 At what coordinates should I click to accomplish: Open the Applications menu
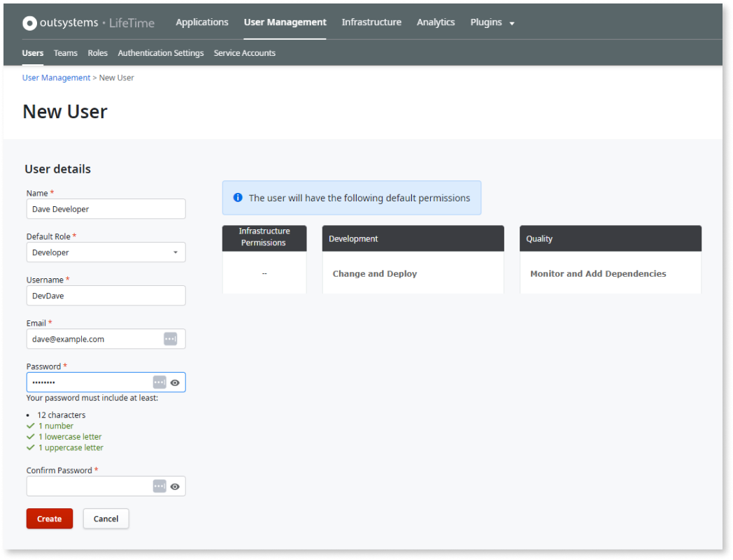pos(201,22)
